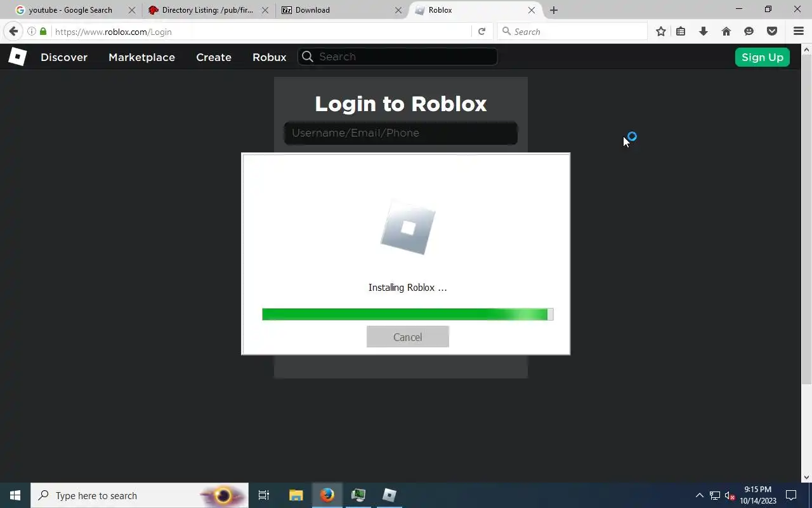The image size is (812, 508).
Task: Open the clock showing 9:15 PM
Action: click(x=758, y=495)
